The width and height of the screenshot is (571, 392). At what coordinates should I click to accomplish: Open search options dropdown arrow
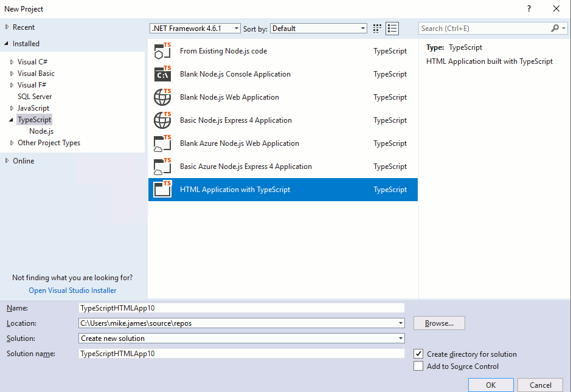tap(563, 28)
